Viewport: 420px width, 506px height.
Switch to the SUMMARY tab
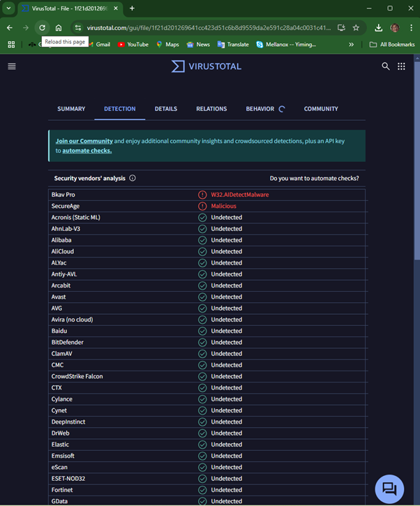(71, 109)
